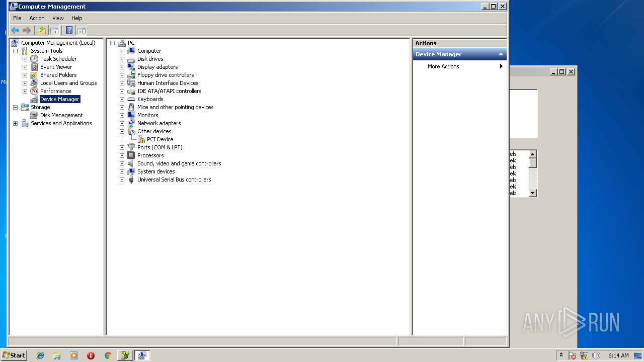Select IDE ATA/ATAPI controllers entry
644x362 pixels.
click(170, 91)
